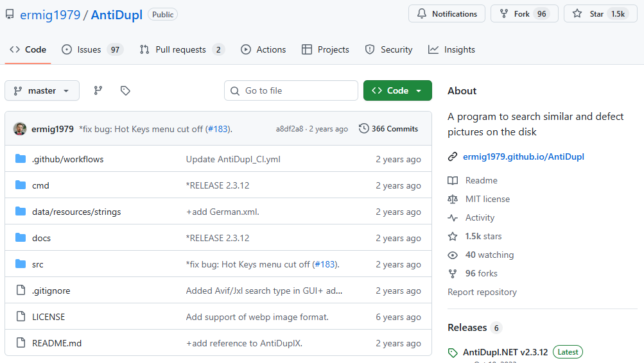
Task: Open the tags icon next to branches
Action: click(125, 90)
